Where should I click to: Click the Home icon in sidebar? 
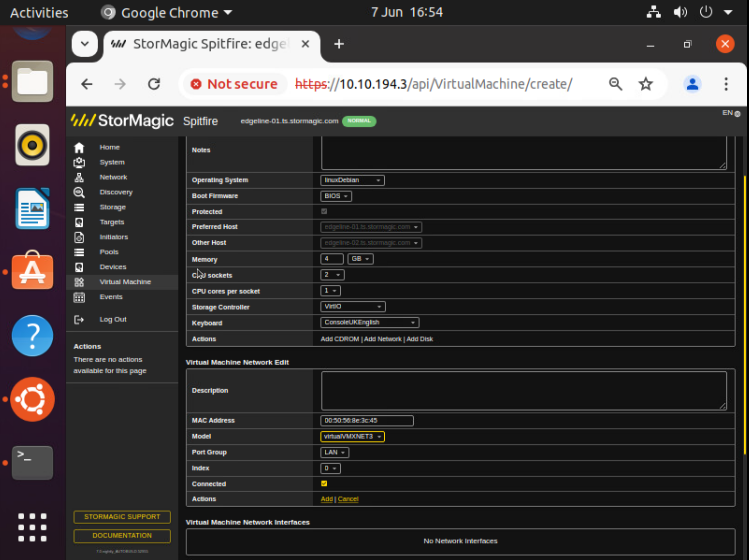click(x=79, y=147)
